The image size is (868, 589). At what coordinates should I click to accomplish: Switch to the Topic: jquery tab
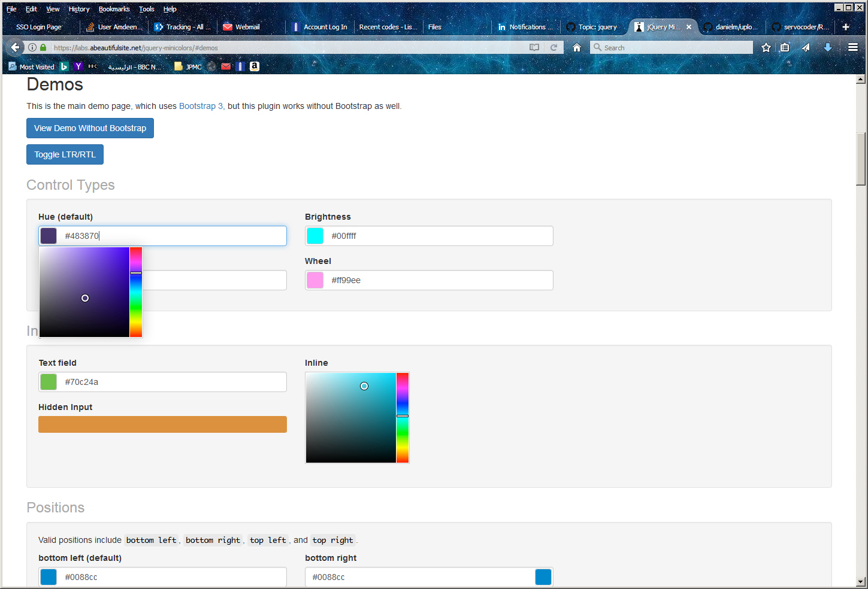tap(592, 27)
